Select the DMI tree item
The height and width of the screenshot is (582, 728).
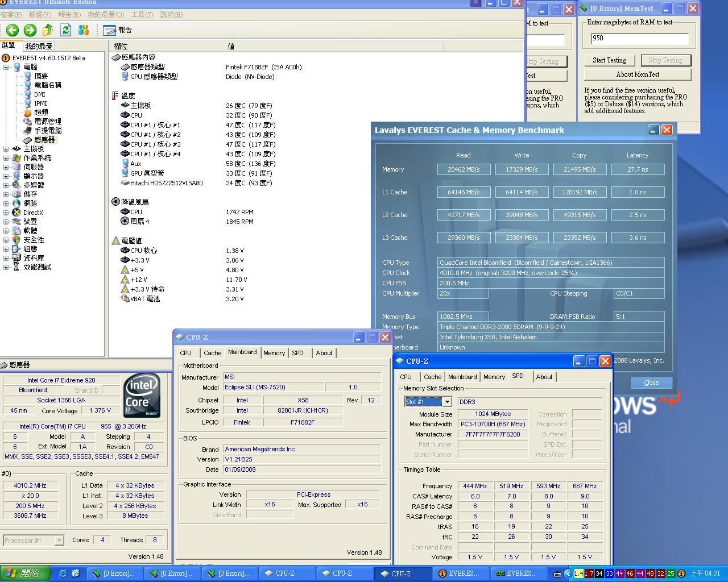coord(39,94)
